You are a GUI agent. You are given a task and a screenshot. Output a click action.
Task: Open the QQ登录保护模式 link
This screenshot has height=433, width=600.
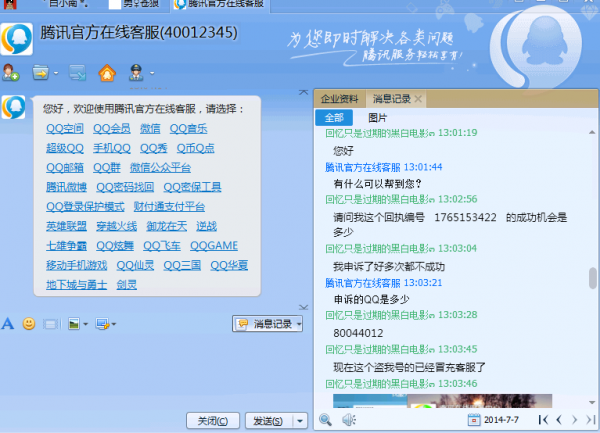85,207
